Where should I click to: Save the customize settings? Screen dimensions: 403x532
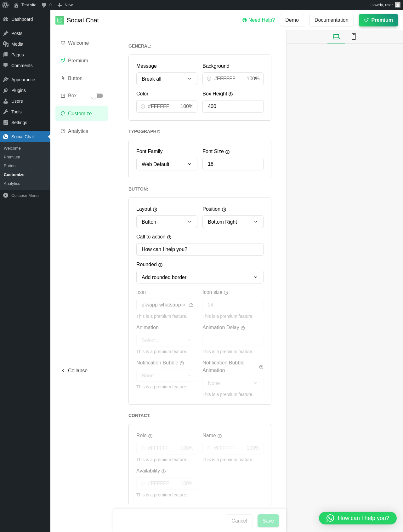268,521
